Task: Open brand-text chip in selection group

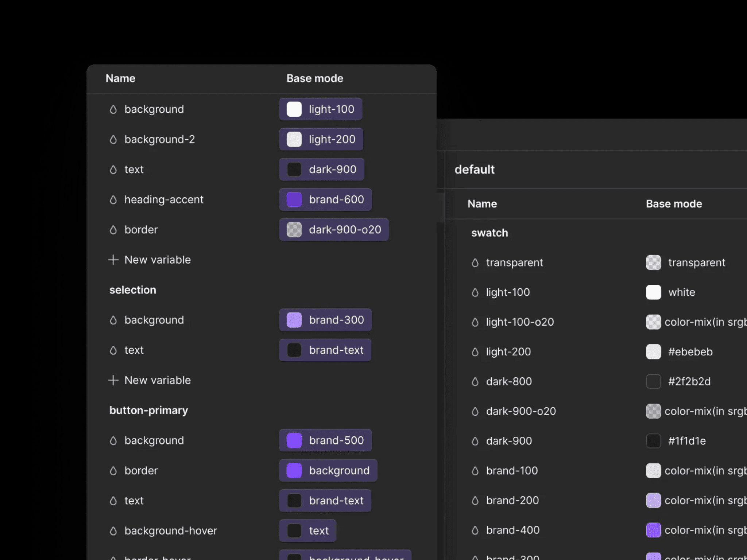Action: (x=325, y=350)
